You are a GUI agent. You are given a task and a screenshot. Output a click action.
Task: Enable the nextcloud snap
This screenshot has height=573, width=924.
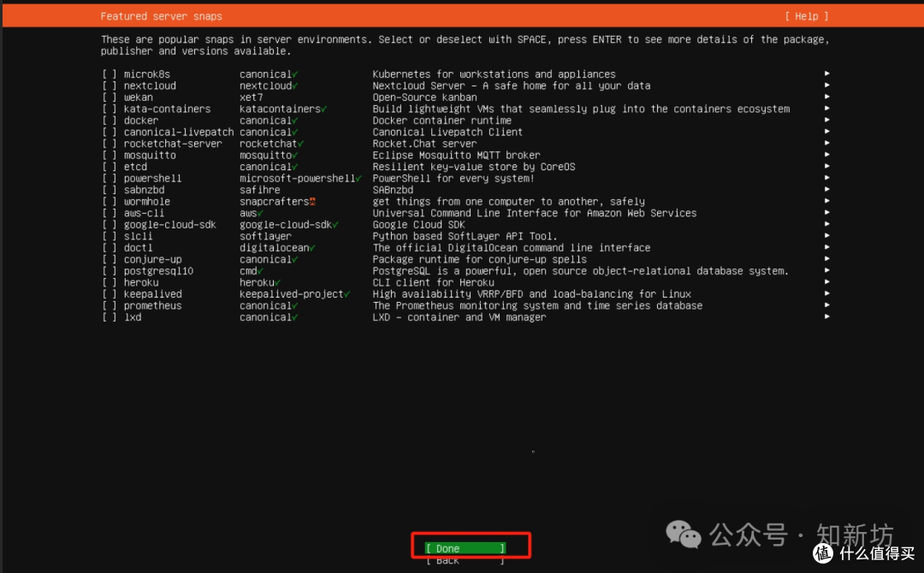coord(109,86)
